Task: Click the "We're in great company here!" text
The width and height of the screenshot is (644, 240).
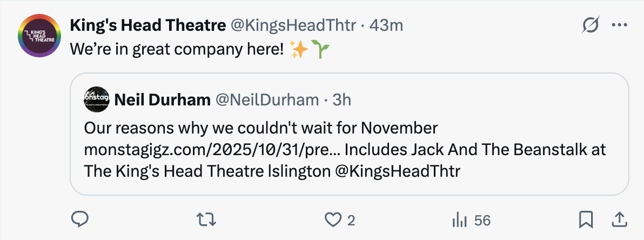Action: pos(177,50)
